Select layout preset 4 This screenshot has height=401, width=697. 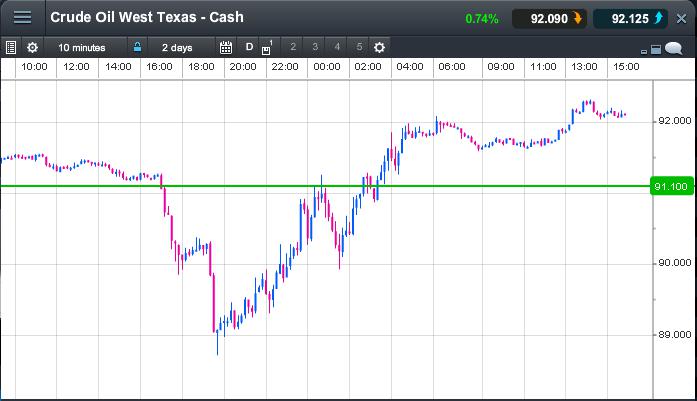(337, 47)
